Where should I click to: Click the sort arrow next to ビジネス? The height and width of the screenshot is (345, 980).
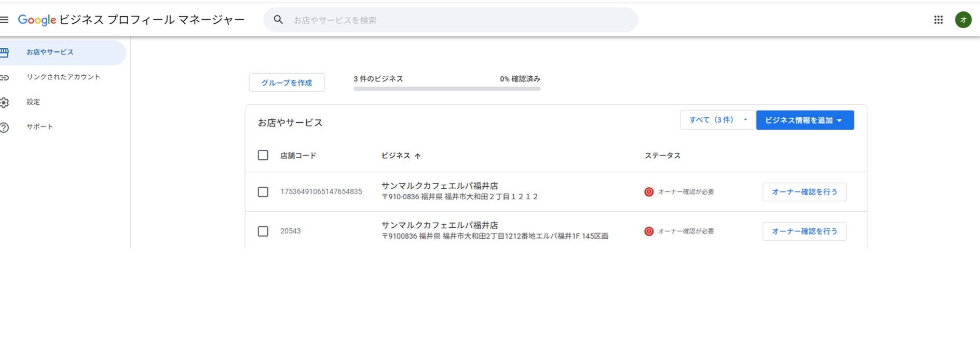click(x=417, y=156)
